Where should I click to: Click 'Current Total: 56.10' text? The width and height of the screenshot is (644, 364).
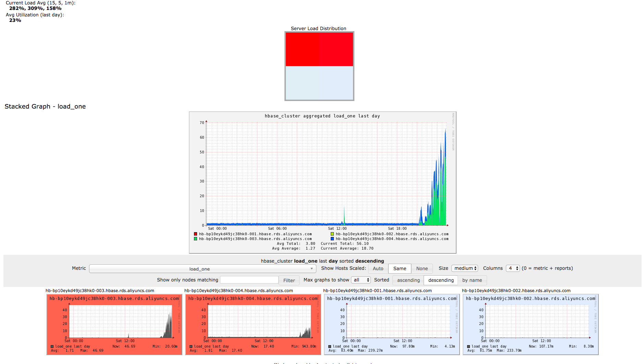tap(345, 244)
